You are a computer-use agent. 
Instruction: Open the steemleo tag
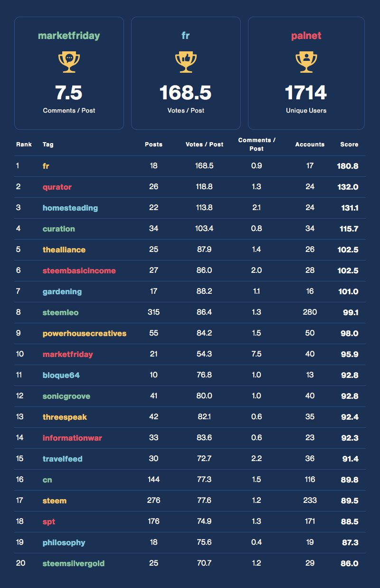(x=60, y=312)
